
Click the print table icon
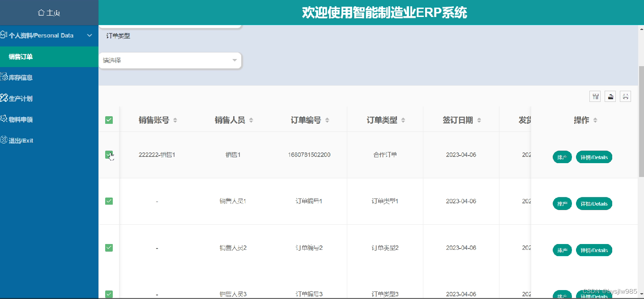click(626, 96)
